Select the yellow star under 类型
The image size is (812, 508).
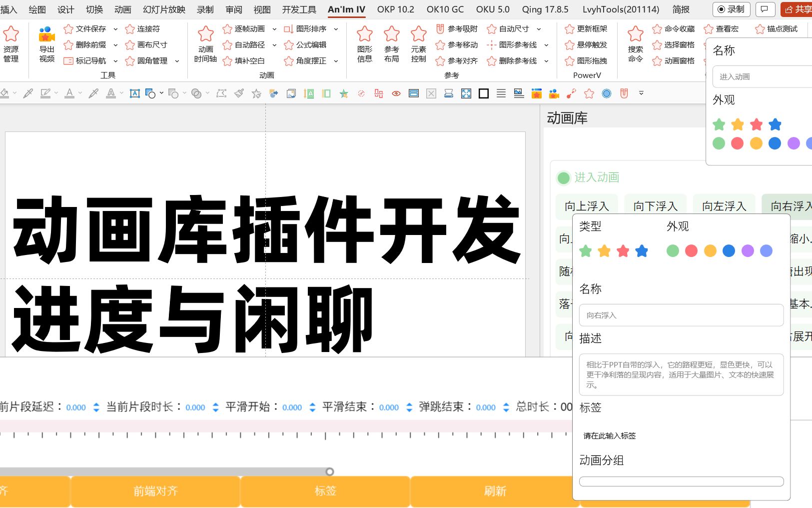[604, 251]
